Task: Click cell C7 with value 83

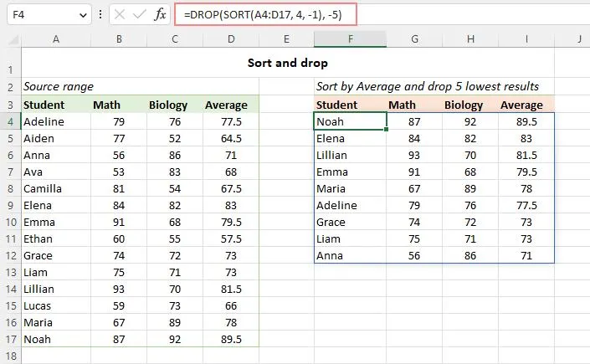Action: [x=175, y=172]
